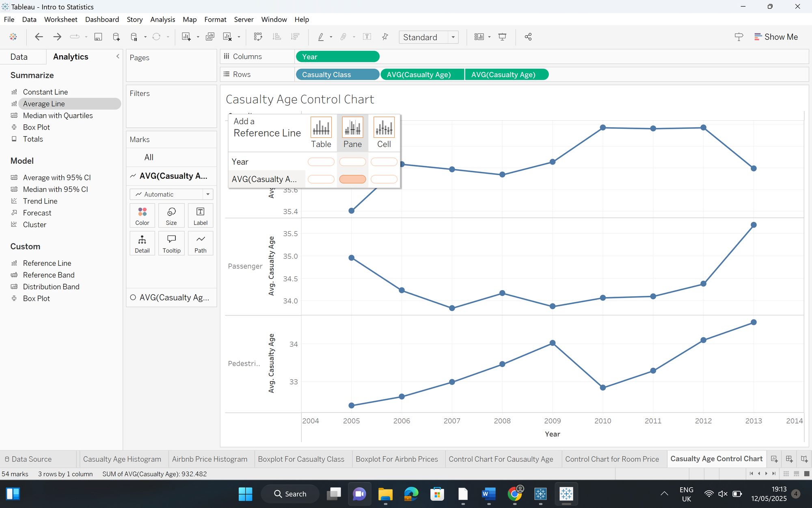Click the Fix Axes pin icon
This screenshot has height=508, width=812.
point(385,37)
